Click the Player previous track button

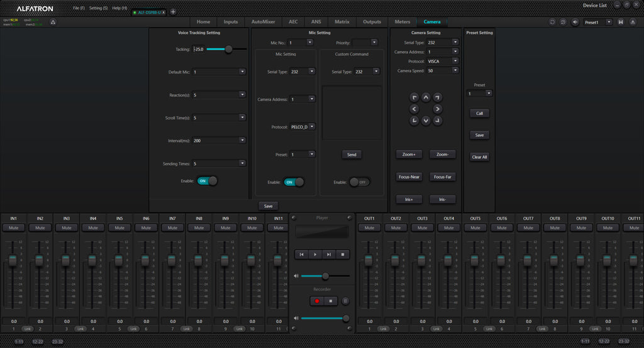(x=301, y=254)
